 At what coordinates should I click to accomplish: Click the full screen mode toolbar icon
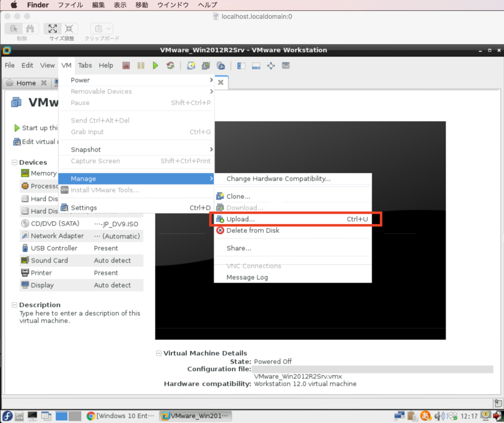click(x=271, y=65)
